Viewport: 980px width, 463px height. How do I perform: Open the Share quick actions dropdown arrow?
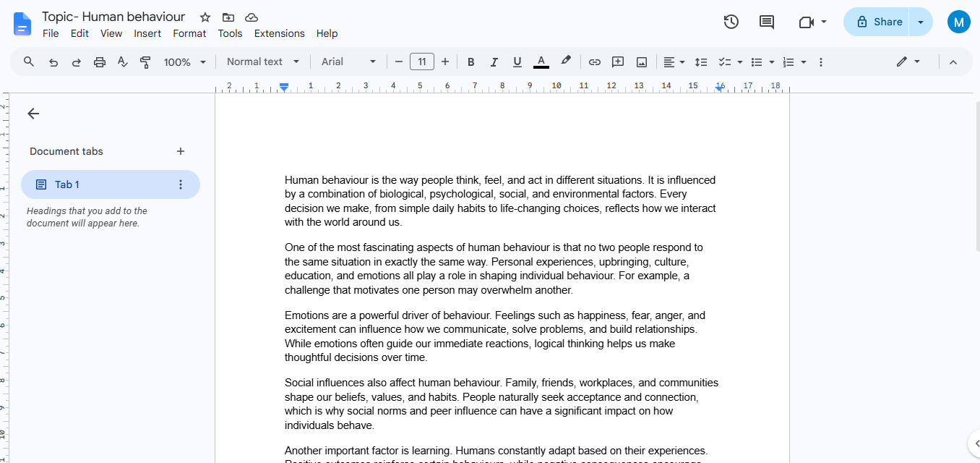pos(921,22)
